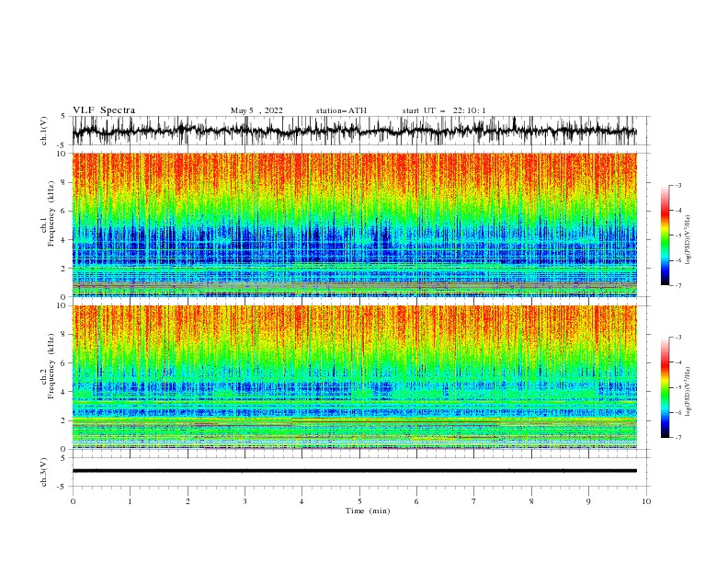Click the "VLF Spectra" title text
728x563 pixels.
(x=104, y=110)
